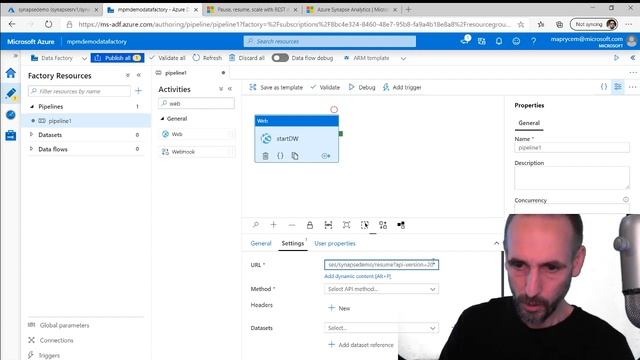Viewport: 640px width, 360px height.
Task: Click the URL input field
Action: coord(381,264)
